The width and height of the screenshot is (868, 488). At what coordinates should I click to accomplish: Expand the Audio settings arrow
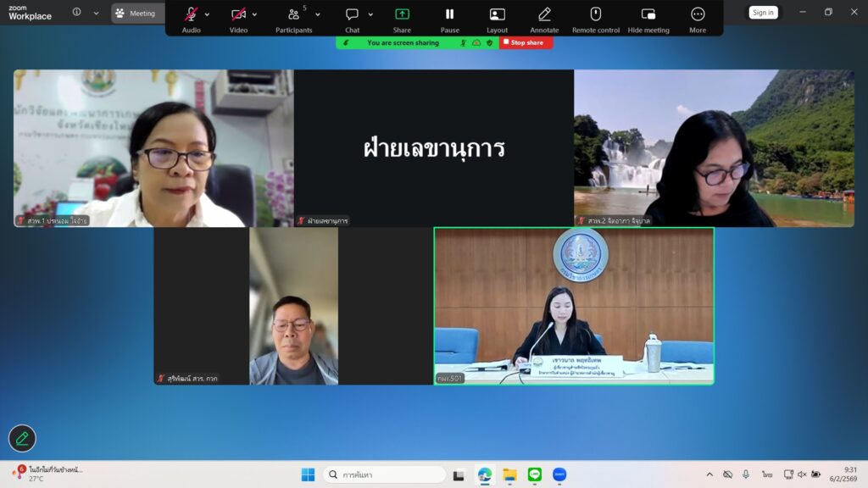point(208,14)
